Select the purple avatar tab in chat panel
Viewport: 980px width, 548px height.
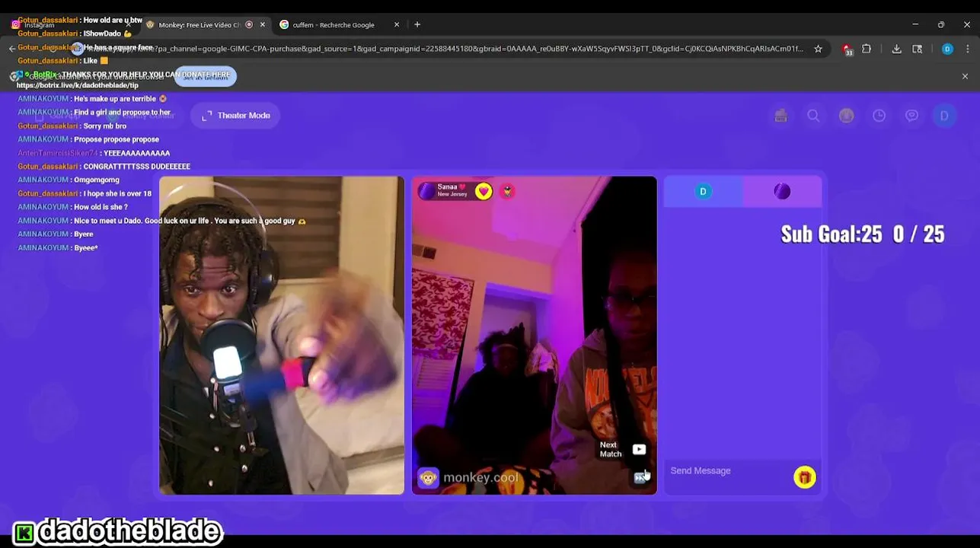782,191
